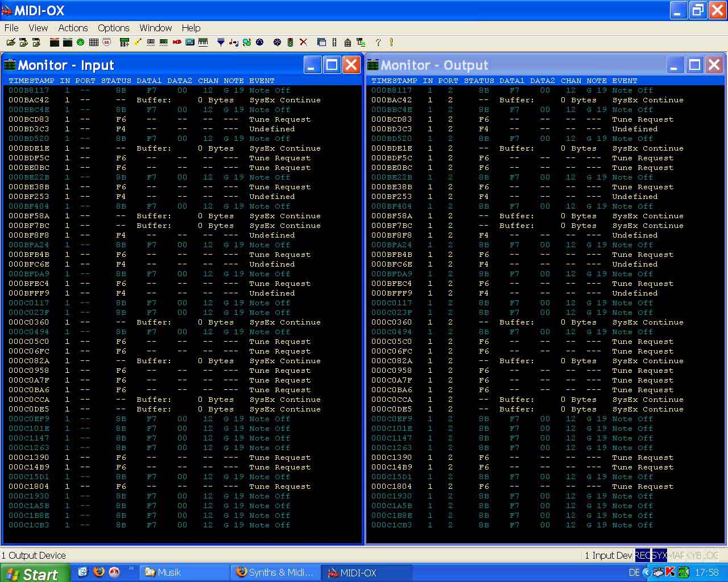Switch to Musik taskbar window
This screenshot has height=582, width=728.
click(184, 573)
